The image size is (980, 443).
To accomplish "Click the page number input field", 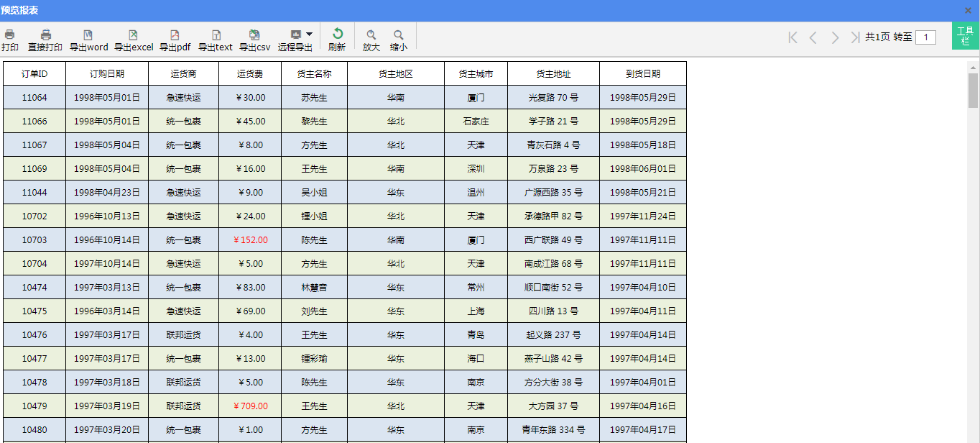I will click(x=925, y=37).
